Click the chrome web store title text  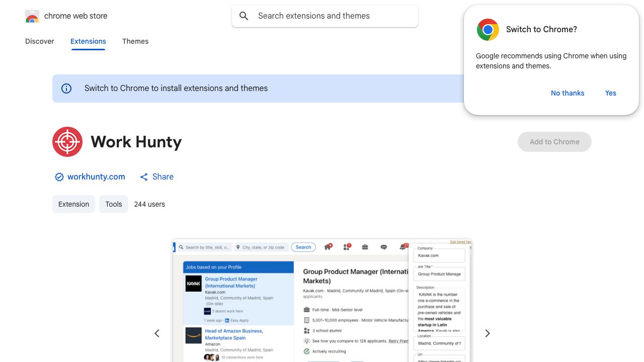pyautogui.click(x=76, y=16)
